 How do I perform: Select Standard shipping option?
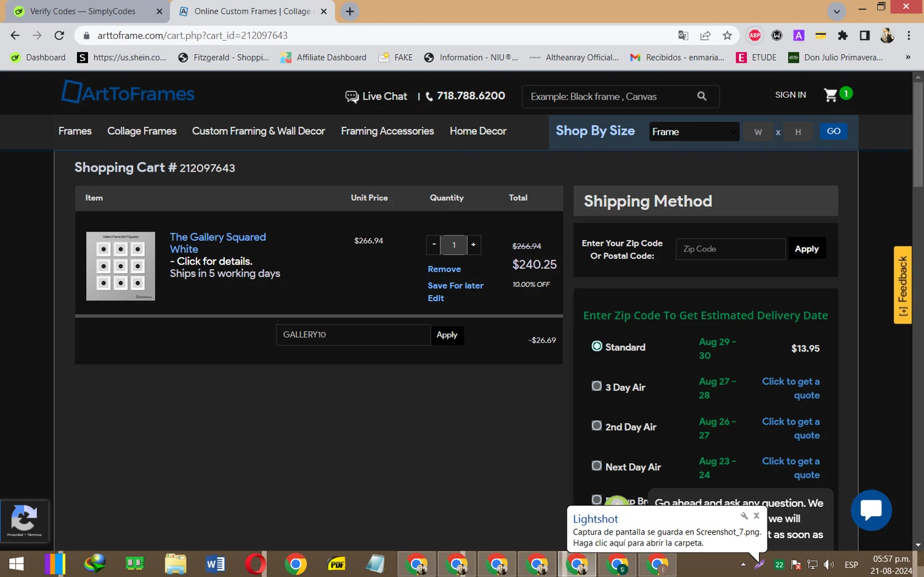pyautogui.click(x=597, y=346)
